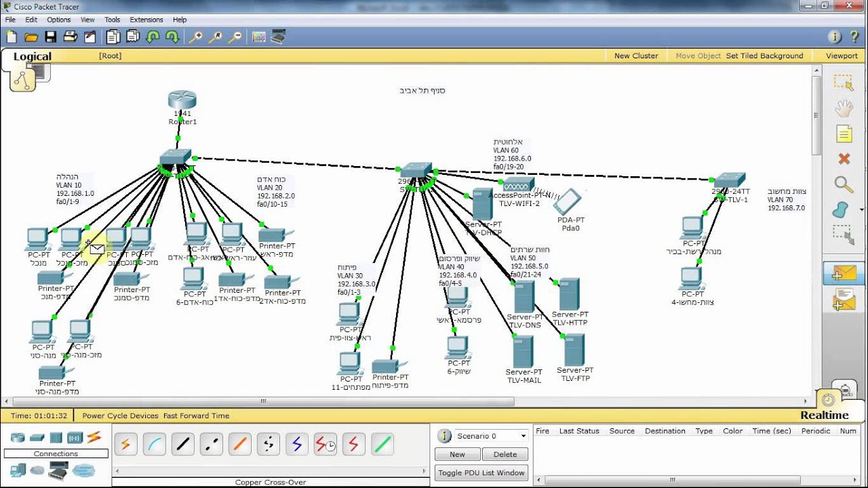Save the network with the floppy icon
The image size is (868, 488).
point(51,37)
